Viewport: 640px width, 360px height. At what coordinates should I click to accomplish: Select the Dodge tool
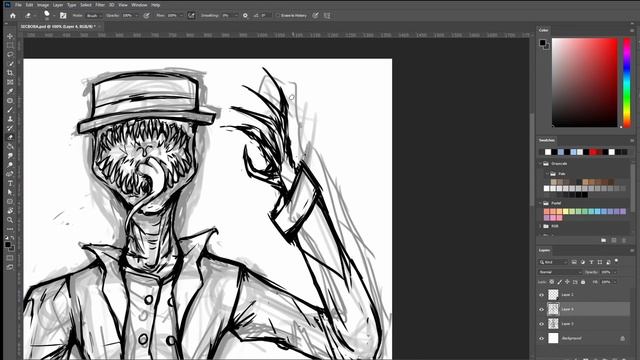[x=10, y=165]
